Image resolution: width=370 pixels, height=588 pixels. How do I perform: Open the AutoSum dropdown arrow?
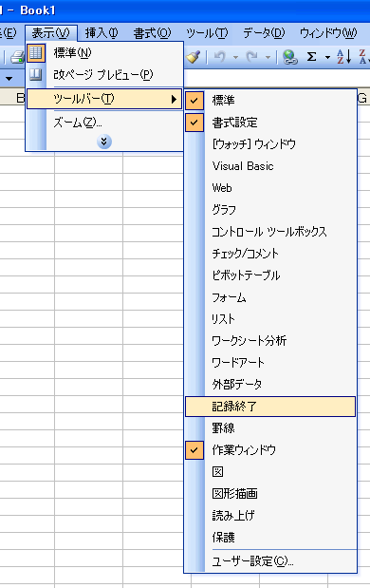[x=327, y=57]
